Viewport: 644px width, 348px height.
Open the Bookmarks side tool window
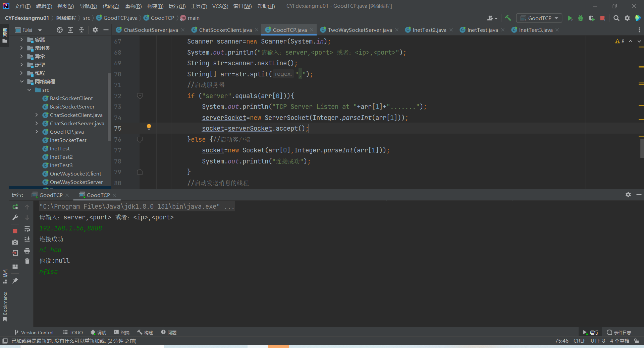click(x=5, y=306)
